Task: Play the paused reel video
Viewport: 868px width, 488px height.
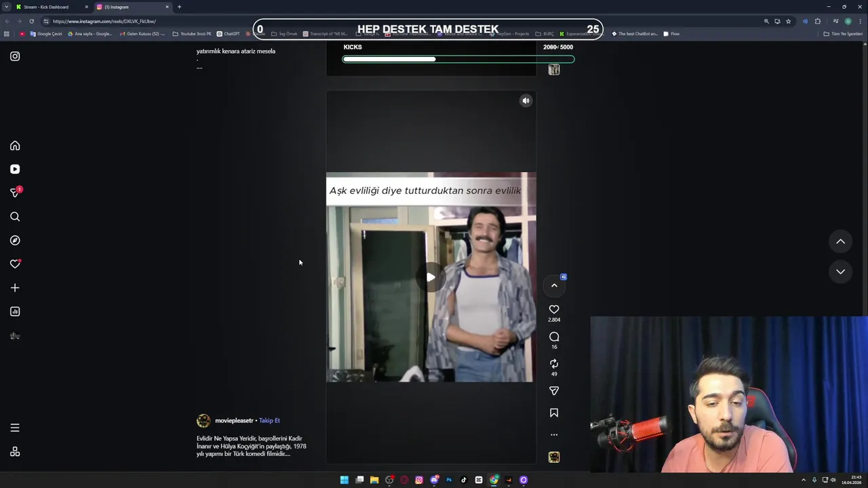Action: point(431,277)
